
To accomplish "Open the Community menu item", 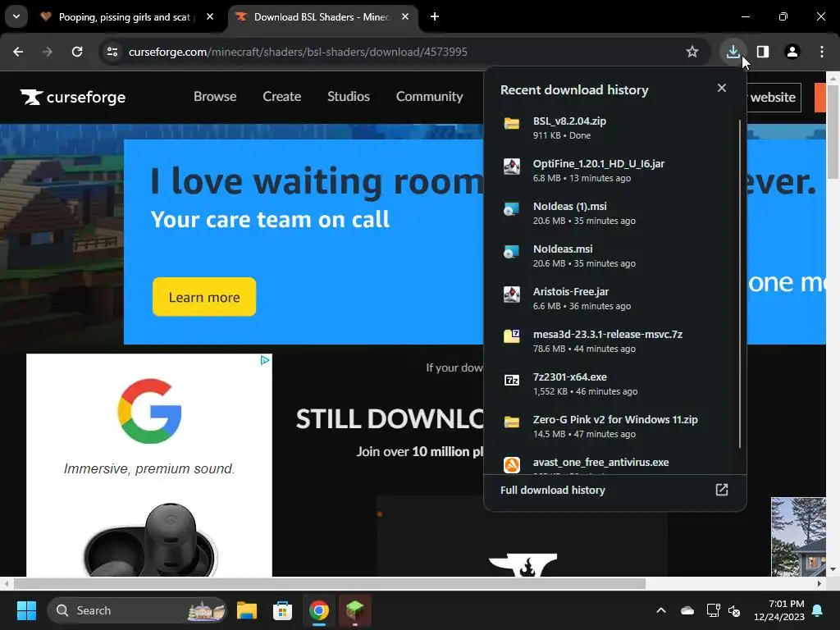I will 429,97.
